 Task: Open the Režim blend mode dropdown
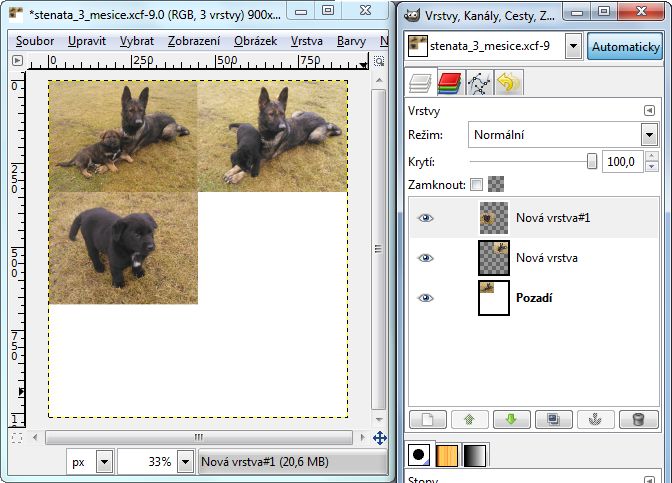click(x=562, y=134)
